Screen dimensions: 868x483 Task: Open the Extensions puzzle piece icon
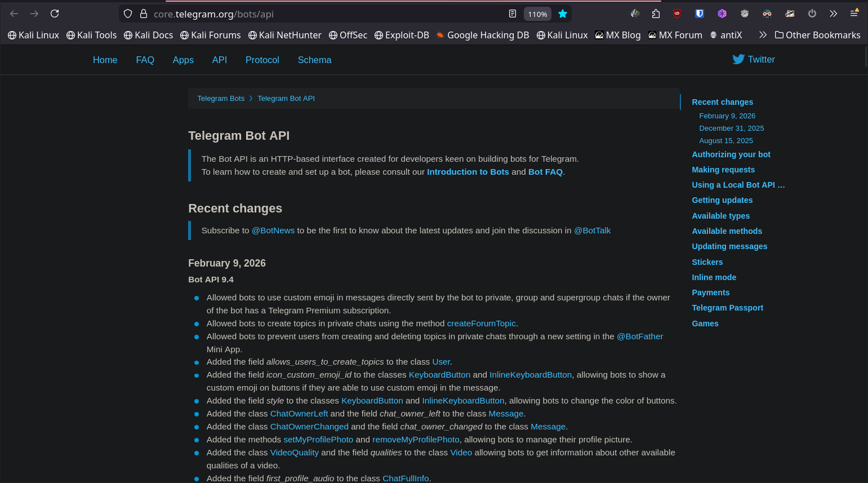click(x=656, y=14)
